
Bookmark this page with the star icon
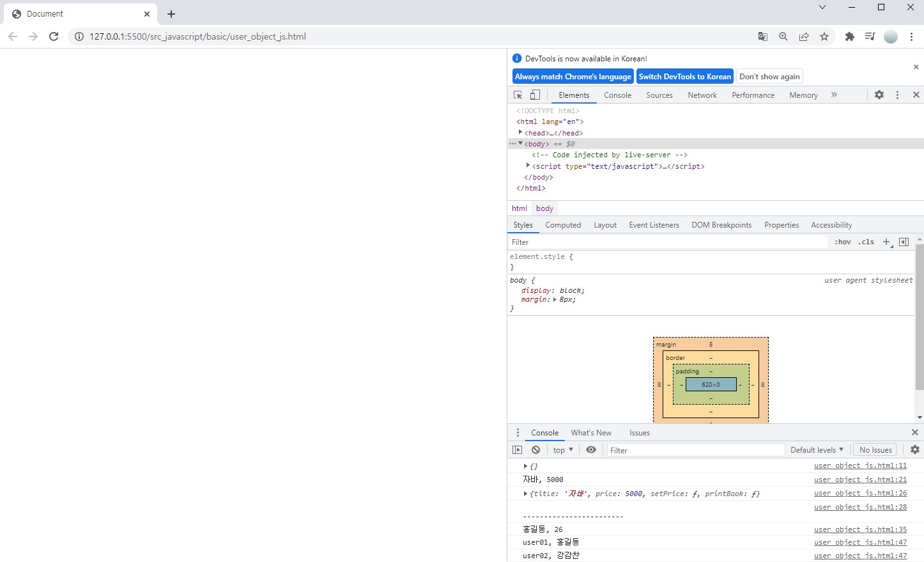pyautogui.click(x=824, y=36)
